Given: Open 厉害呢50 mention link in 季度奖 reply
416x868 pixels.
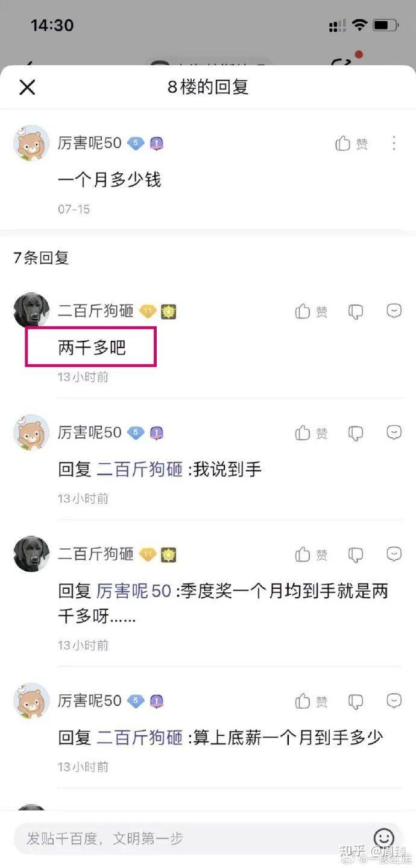Looking at the screenshot, I should [134, 591].
